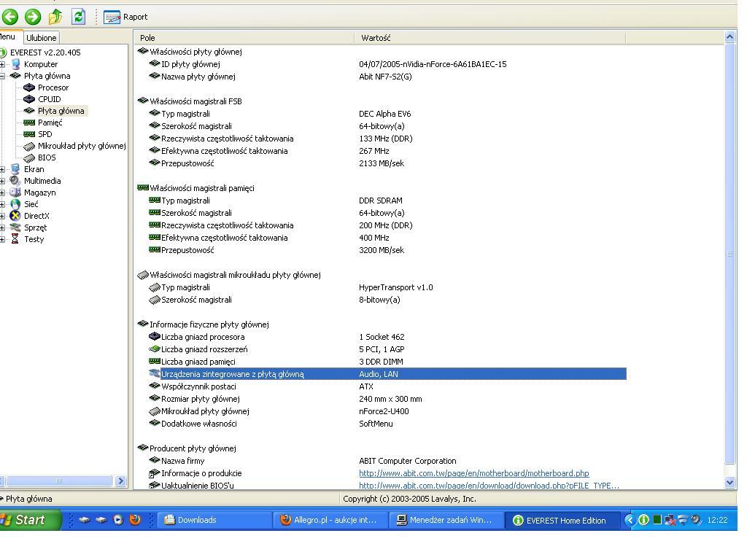747x560 pixels.
Task: Select EVEREST v2.20.405 root tree node
Action: 45,52
